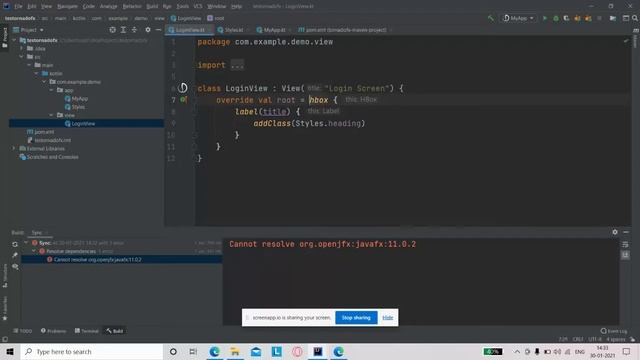Click the Task View taskbar icon
The width and height of the screenshot is (640, 360).
coord(193,351)
